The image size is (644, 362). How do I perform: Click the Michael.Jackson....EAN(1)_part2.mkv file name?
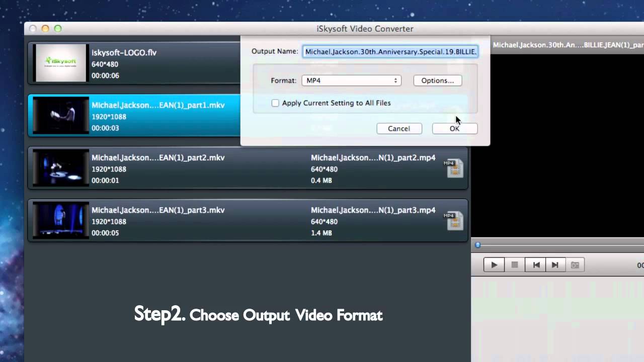[x=158, y=157]
